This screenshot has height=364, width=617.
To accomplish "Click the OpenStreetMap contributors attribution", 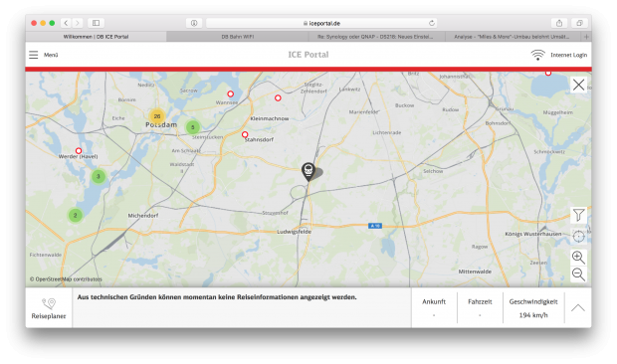I will click(x=66, y=279).
